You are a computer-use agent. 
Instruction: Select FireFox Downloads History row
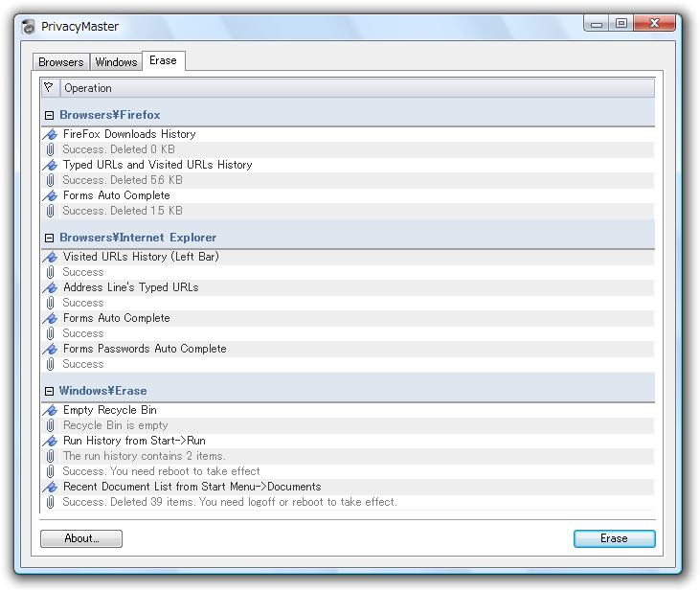pos(349,134)
